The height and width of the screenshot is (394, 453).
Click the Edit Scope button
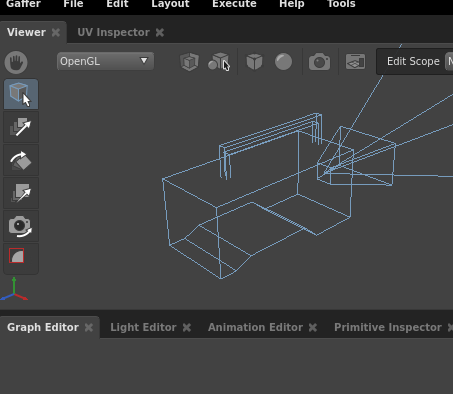[x=413, y=61]
